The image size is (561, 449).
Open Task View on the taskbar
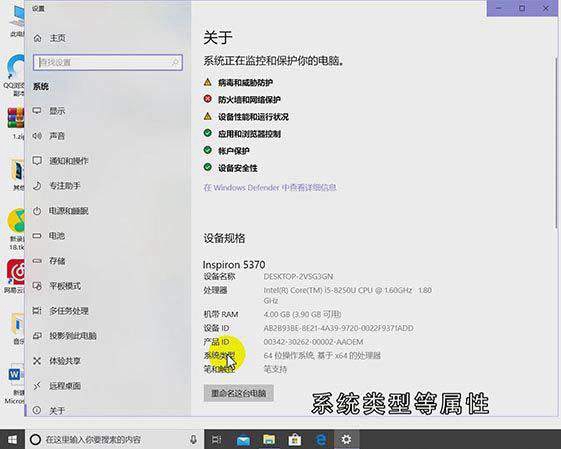pos(216,439)
